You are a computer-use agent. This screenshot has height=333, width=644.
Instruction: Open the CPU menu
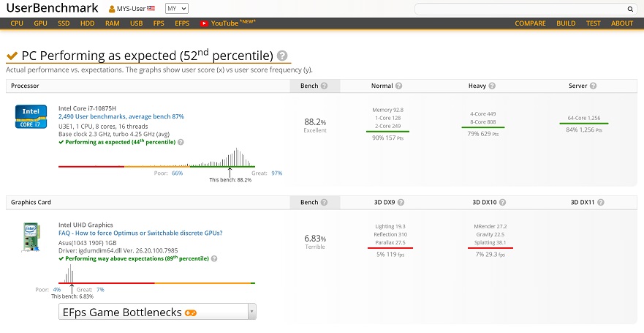pos(17,23)
